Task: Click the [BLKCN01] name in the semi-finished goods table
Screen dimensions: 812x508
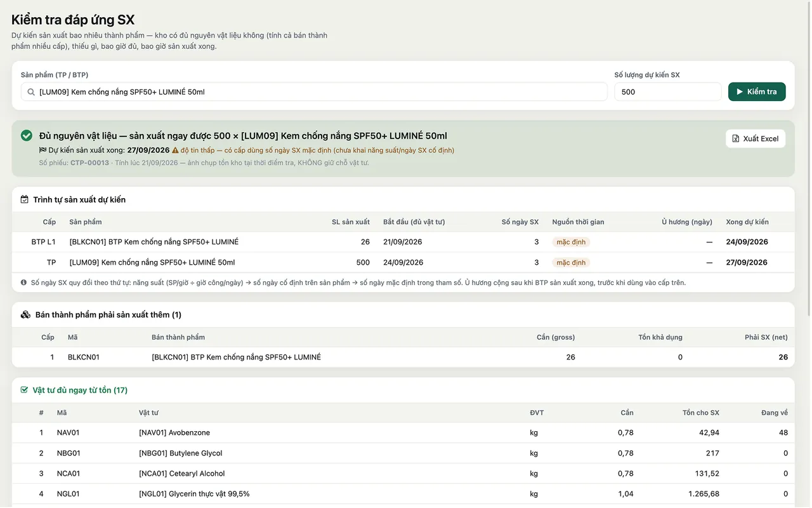Action: 236,358
